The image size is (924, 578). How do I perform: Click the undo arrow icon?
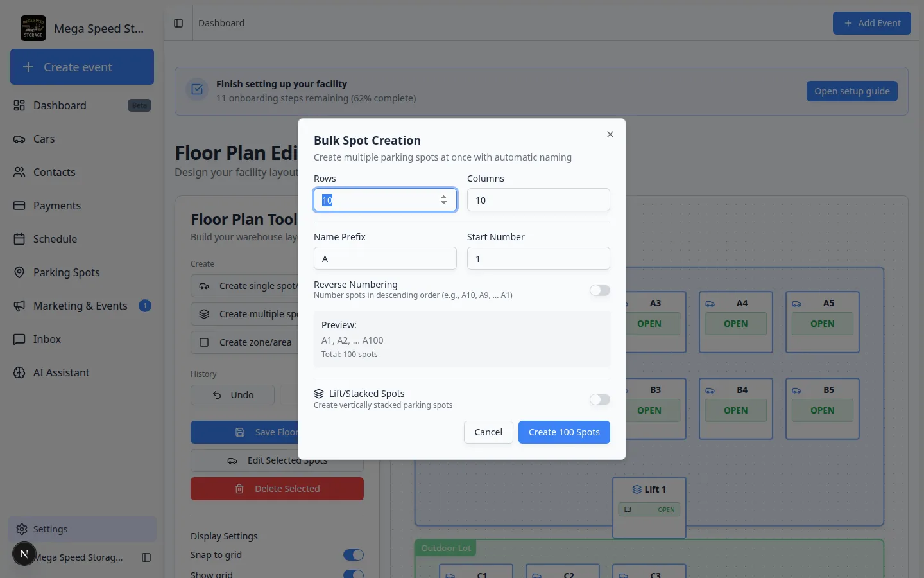pyautogui.click(x=217, y=395)
